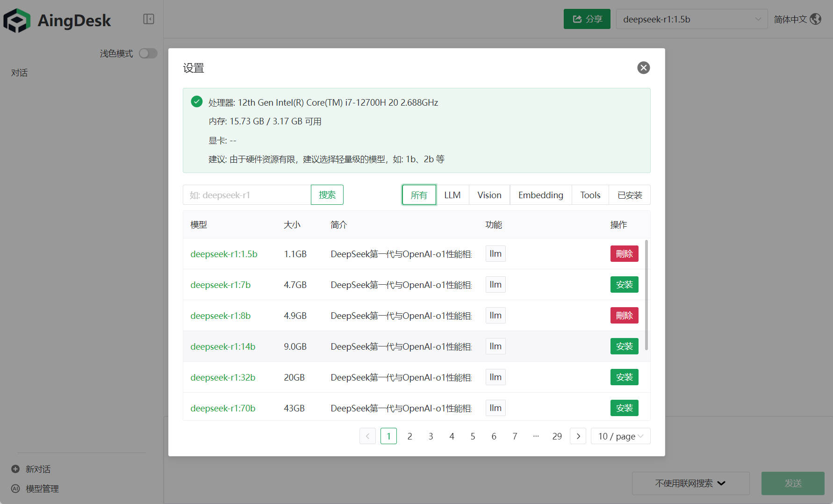Install the deepseek-r1:7b model
This screenshot has height=504, width=833.
point(625,285)
